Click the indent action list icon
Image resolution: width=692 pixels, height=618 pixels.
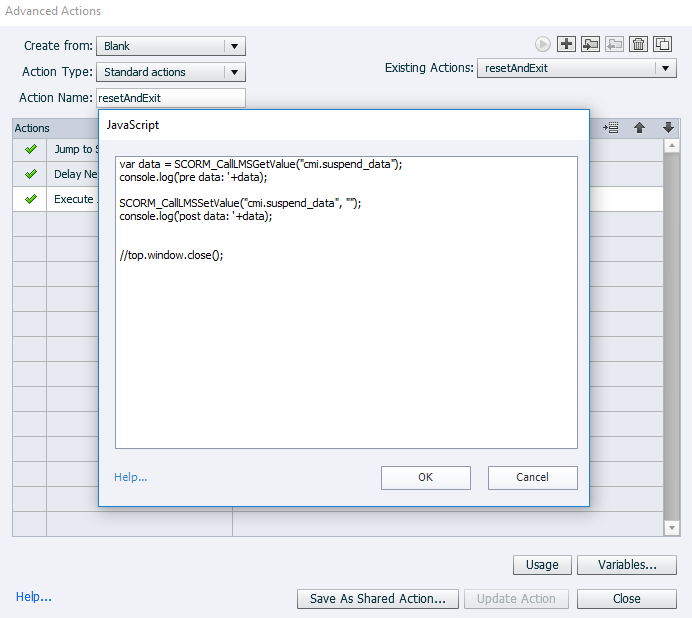[x=611, y=128]
